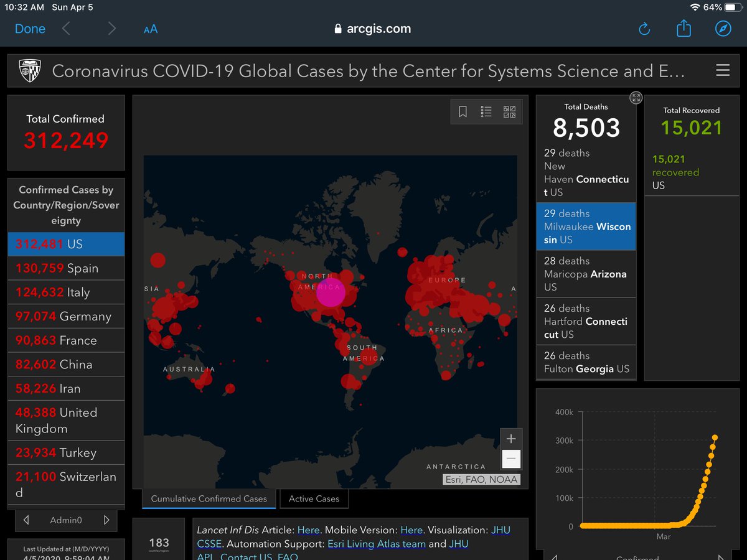Open map bookmarks icon
747x560 pixels.
click(463, 112)
